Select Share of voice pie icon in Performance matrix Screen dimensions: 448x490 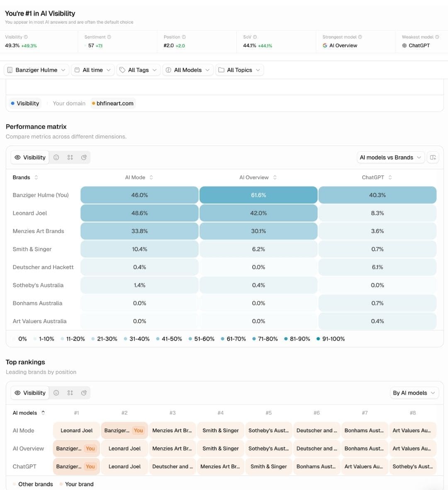pyautogui.click(x=84, y=157)
